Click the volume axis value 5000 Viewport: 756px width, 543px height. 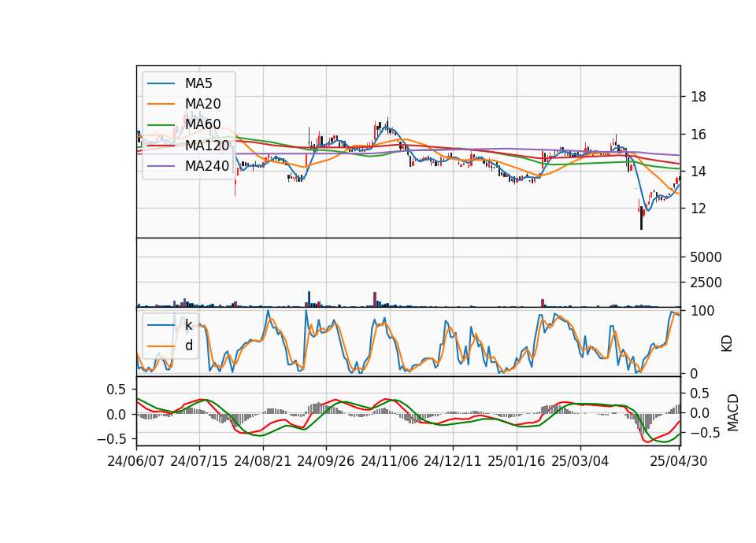click(706, 257)
